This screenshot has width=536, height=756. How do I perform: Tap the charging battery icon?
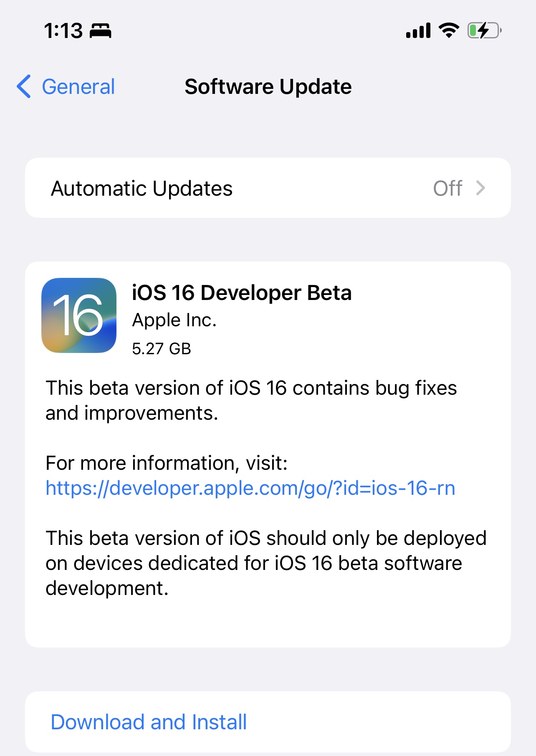485,30
